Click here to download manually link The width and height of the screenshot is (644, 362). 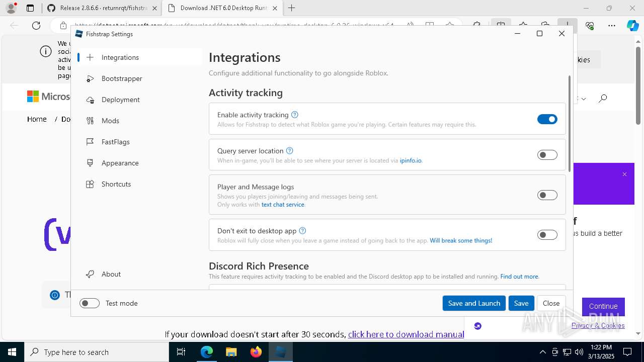click(x=406, y=334)
